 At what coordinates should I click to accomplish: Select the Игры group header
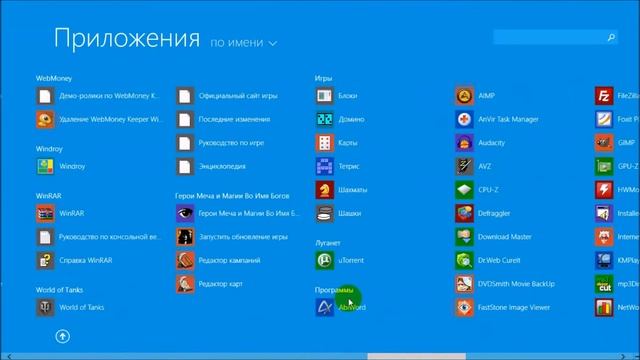point(323,78)
